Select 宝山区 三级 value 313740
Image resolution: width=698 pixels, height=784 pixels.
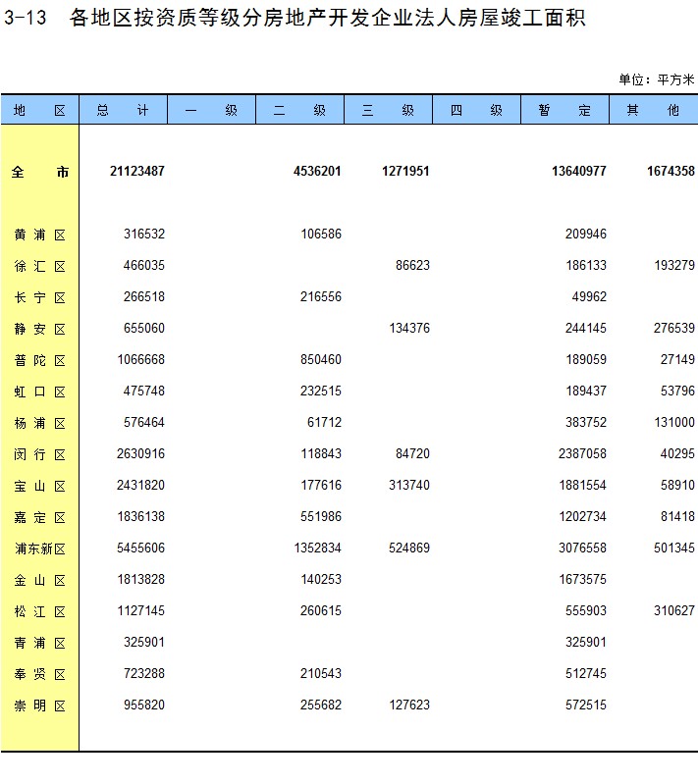405,486
